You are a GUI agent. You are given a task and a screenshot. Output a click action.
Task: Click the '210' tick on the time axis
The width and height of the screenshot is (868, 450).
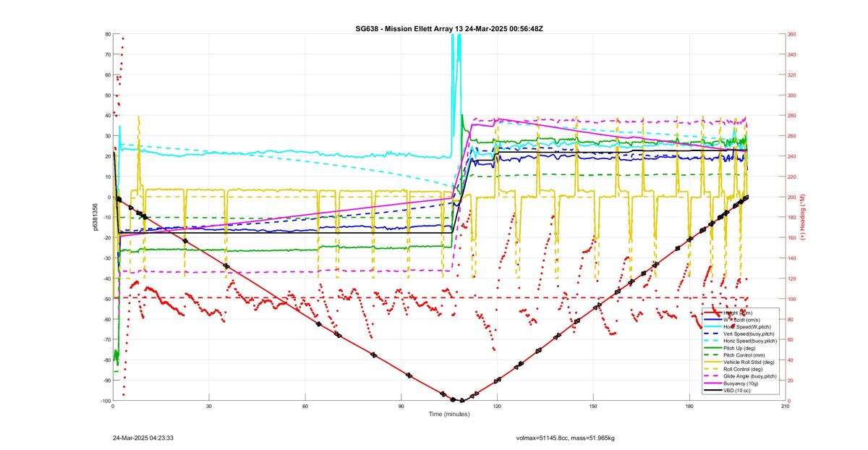pos(785,407)
